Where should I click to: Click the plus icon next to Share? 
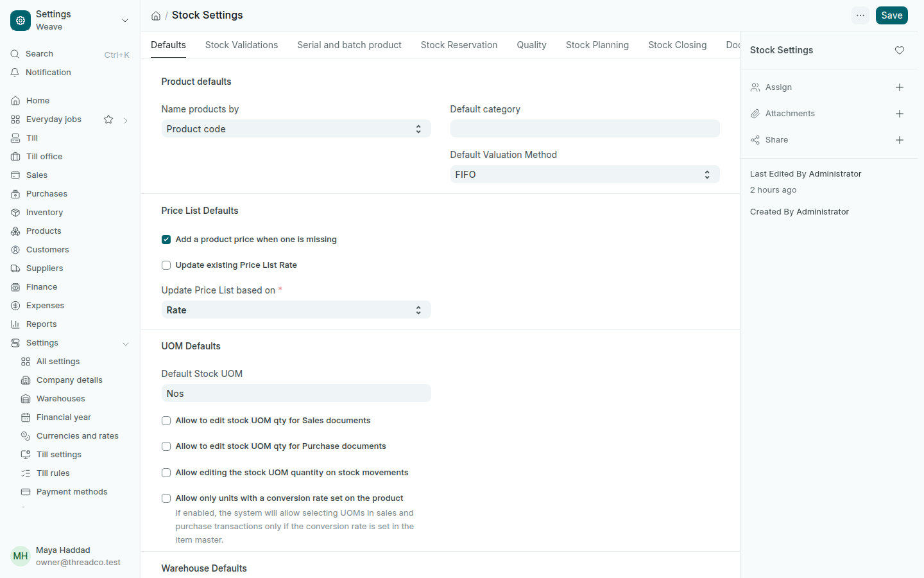pyautogui.click(x=900, y=140)
